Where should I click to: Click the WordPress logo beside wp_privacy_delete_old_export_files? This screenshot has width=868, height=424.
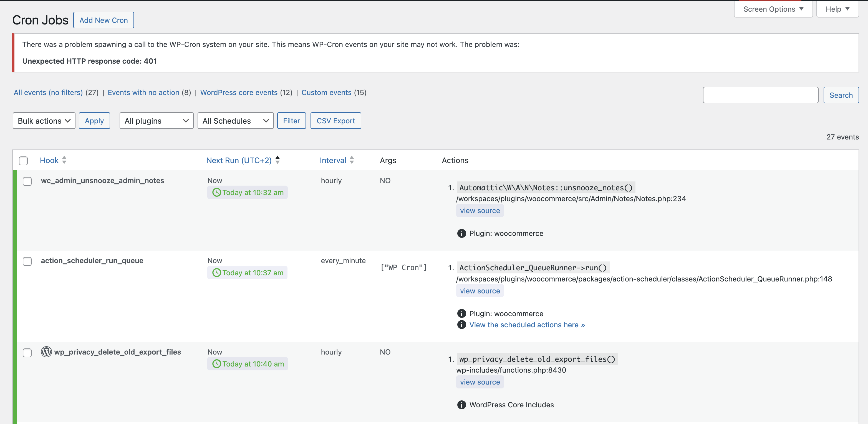tap(46, 352)
